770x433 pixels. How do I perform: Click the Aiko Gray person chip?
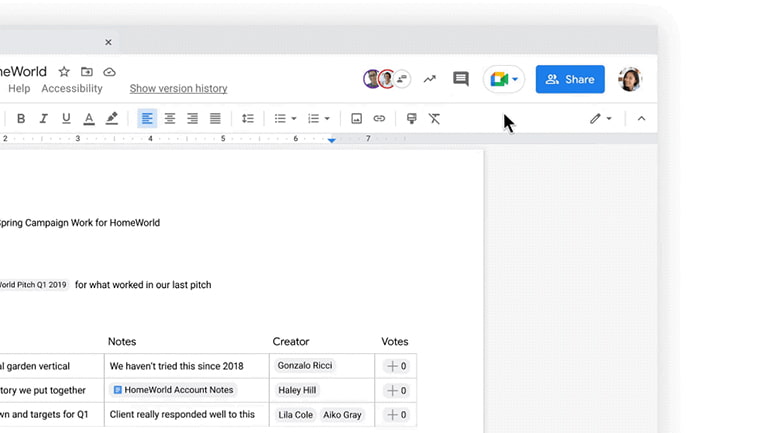(x=342, y=414)
